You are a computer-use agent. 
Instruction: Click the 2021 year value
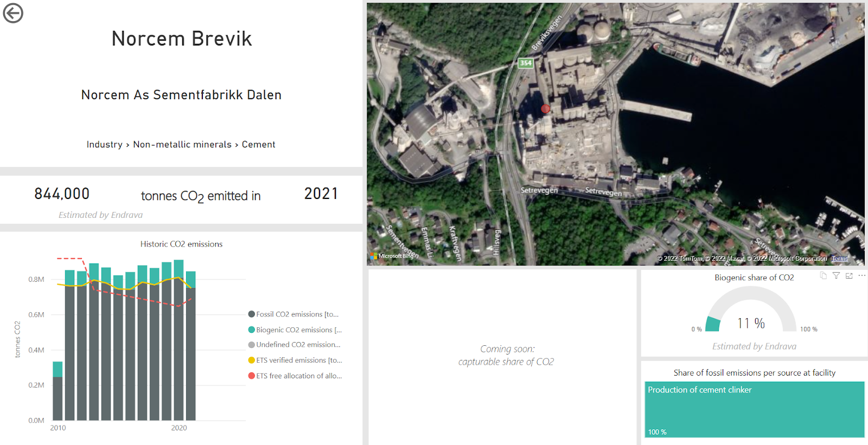tap(321, 194)
